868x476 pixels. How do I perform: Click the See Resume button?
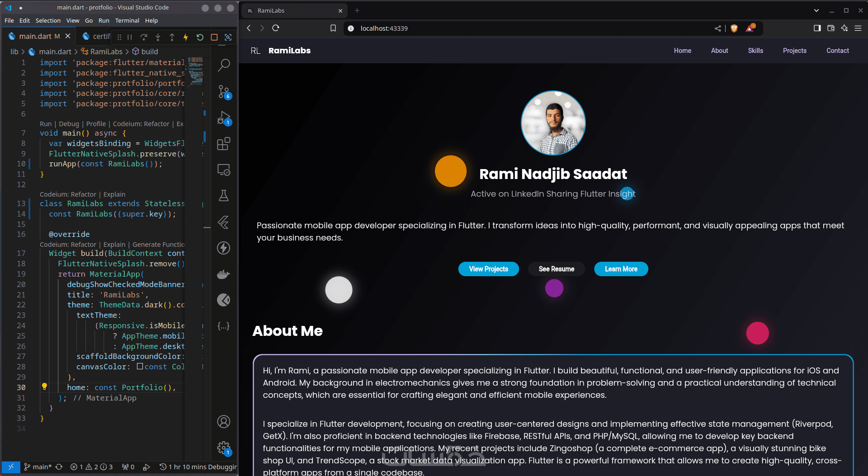point(557,269)
